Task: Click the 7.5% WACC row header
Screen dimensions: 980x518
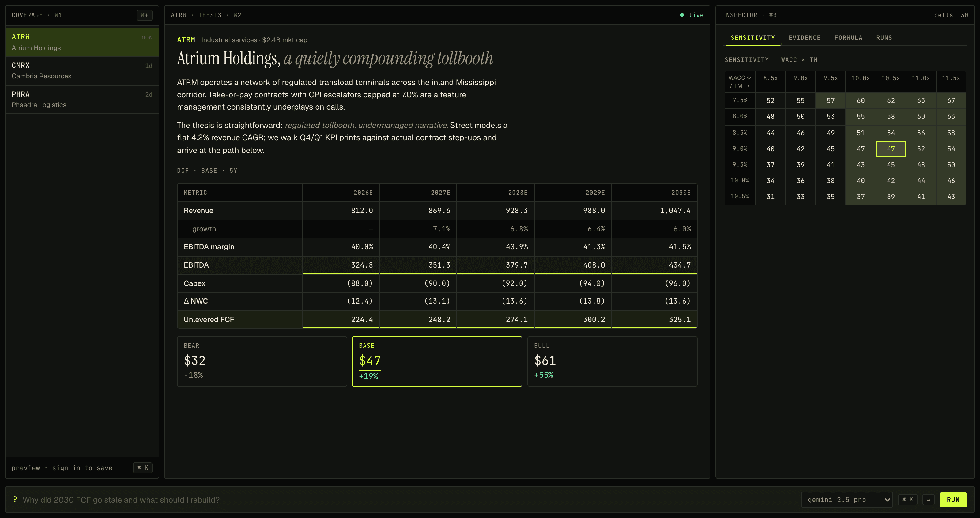Action: [x=740, y=100]
